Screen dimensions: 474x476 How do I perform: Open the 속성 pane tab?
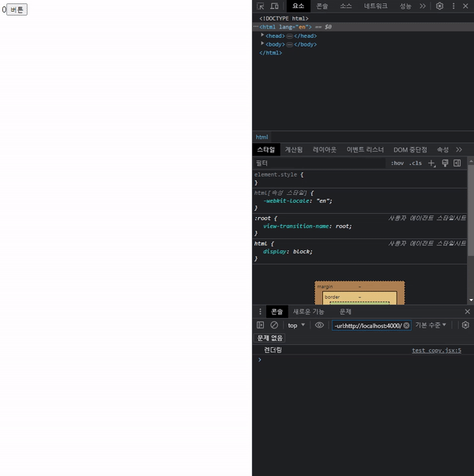[442, 150]
